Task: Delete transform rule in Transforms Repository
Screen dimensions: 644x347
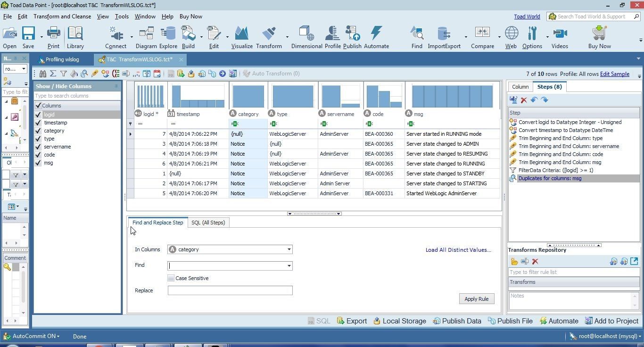Action: click(535, 262)
